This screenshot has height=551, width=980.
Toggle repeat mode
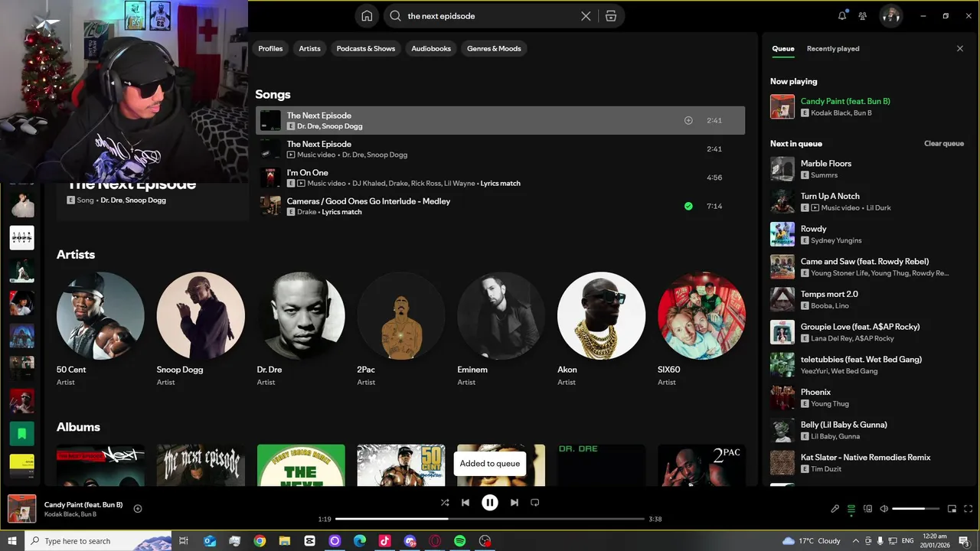point(535,503)
